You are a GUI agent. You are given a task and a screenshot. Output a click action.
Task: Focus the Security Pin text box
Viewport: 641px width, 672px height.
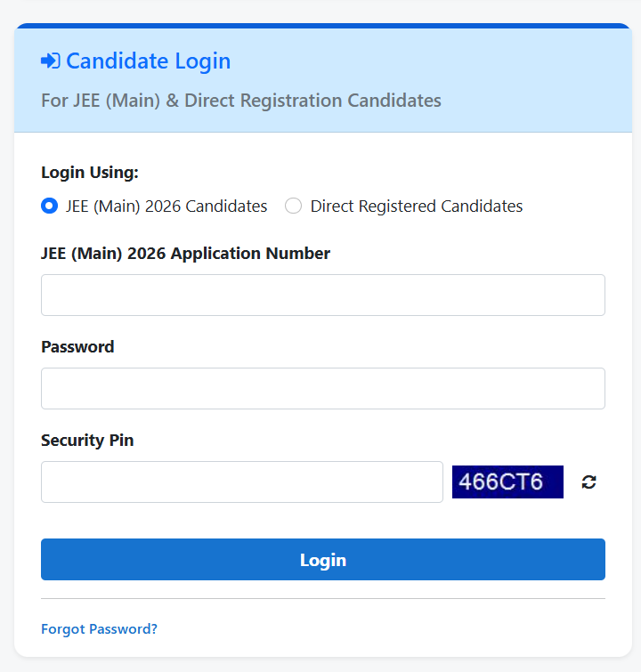(241, 482)
